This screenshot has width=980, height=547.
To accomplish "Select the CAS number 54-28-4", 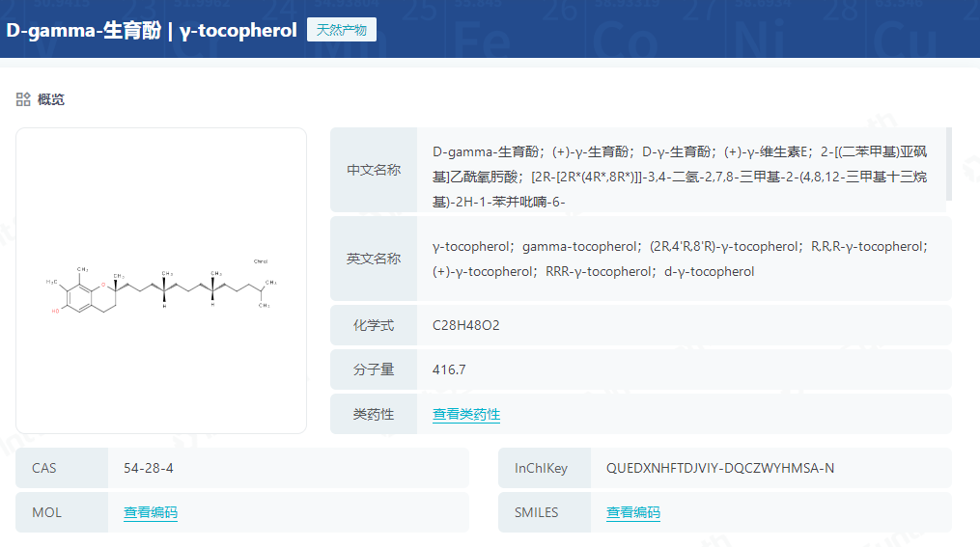I will pyautogui.click(x=149, y=468).
